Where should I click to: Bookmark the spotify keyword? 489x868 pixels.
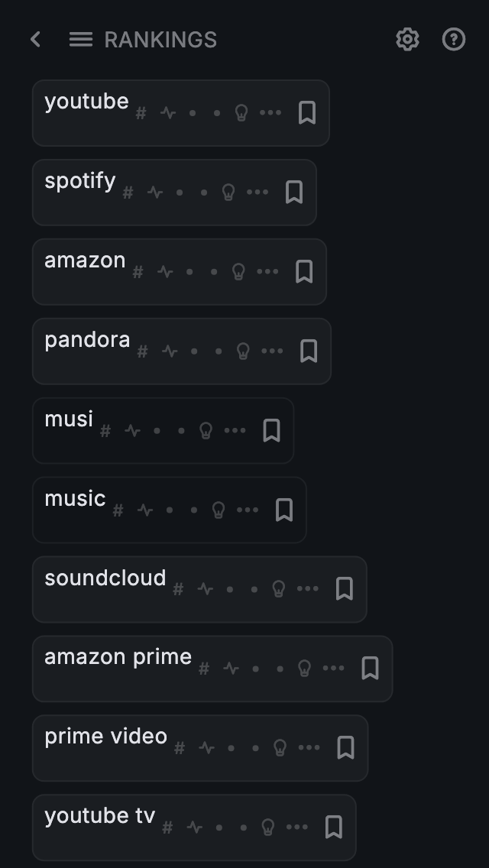[294, 193]
